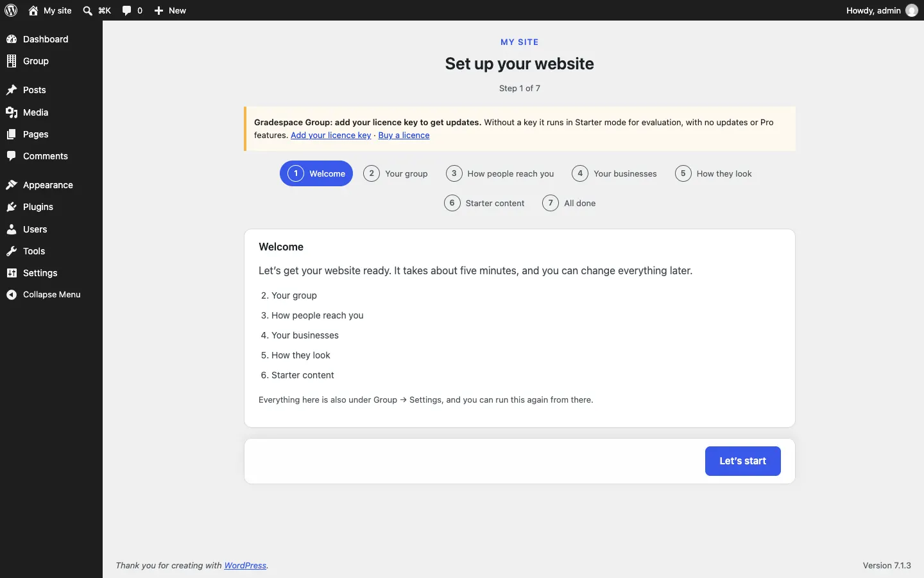Screen dimensions: 924x578
Task: Click the Media icon in sidebar
Action: pos(12,112)
